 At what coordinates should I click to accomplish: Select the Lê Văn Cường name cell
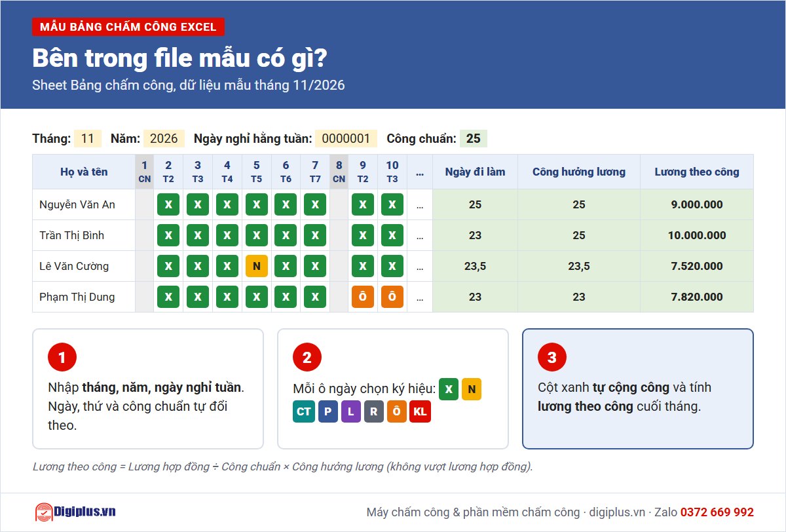pyautogui.click(x=84, y=266)
